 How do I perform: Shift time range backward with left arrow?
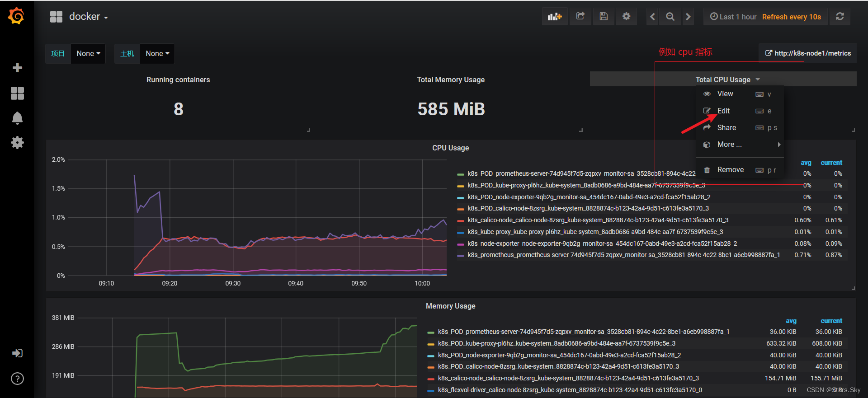tap(652, 17)
